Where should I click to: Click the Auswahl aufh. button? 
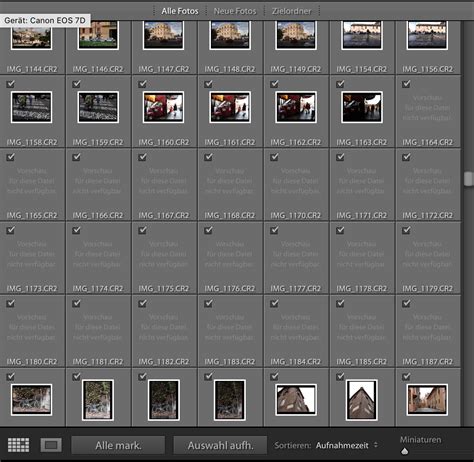point(220,445)
